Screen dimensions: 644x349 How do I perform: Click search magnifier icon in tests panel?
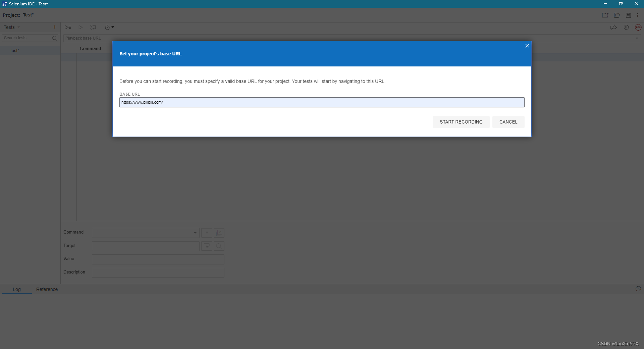(55, 38)
